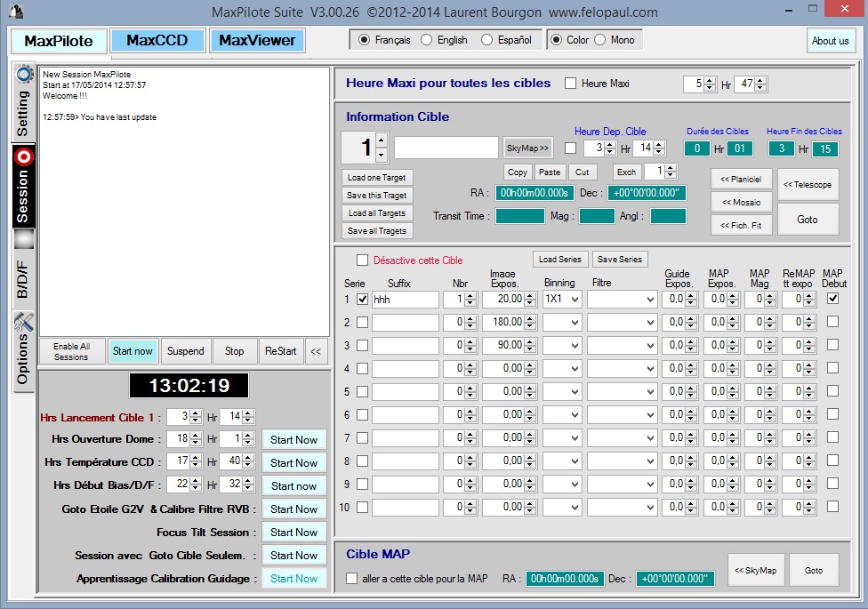Start Now for Focus Tilt Session
Screen dimensions: 868x609
click(x=294, y=532)
